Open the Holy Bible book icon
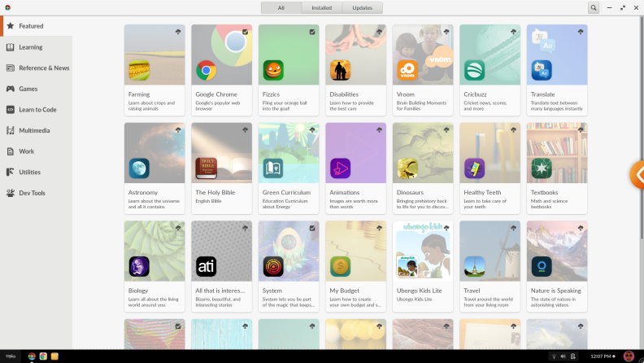 (x=207, y=168)
